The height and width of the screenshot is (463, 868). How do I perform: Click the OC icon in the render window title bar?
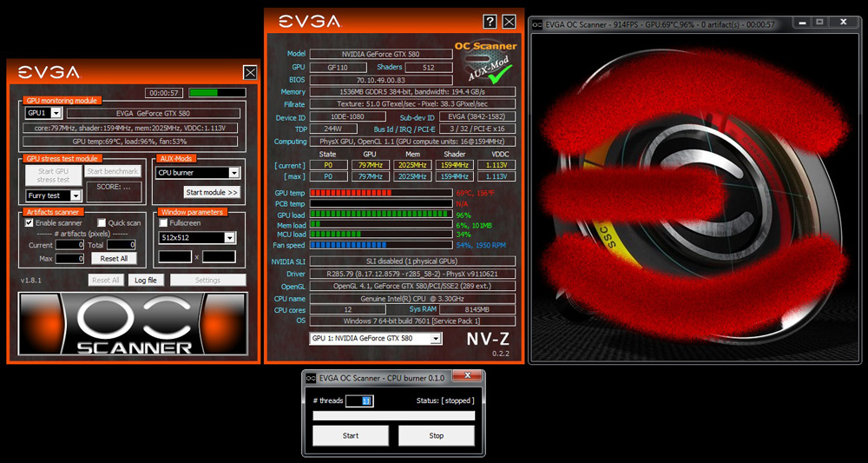[x=537, y=24]
